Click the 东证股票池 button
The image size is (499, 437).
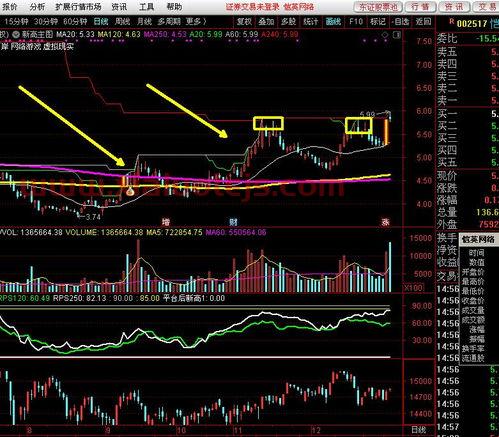click(x=378, y=7)
